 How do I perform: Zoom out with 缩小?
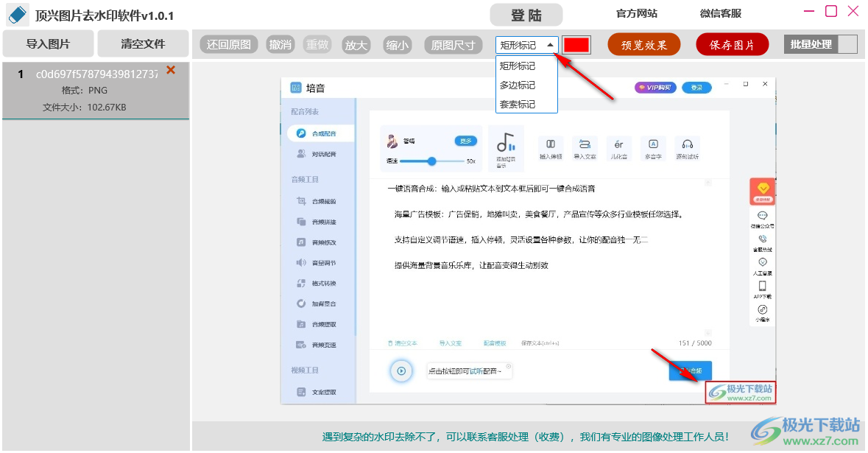397,45
